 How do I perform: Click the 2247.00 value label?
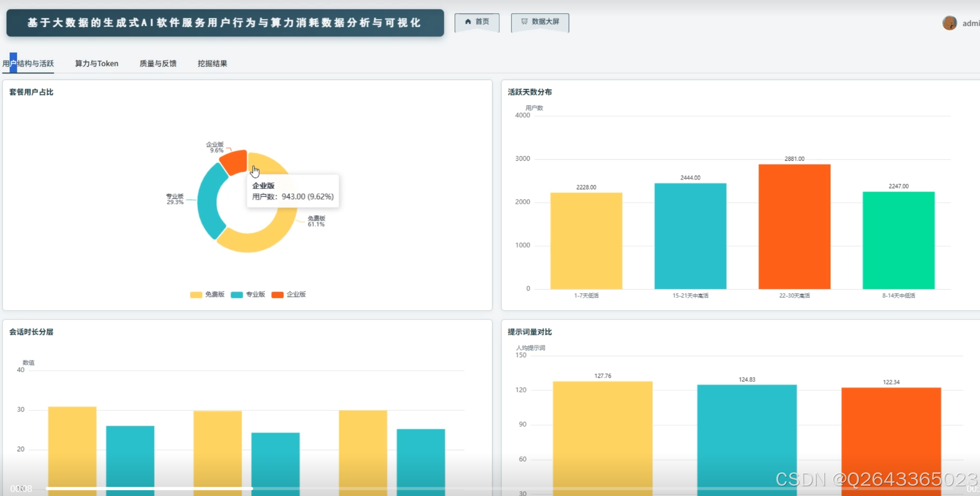coord(899,186)
